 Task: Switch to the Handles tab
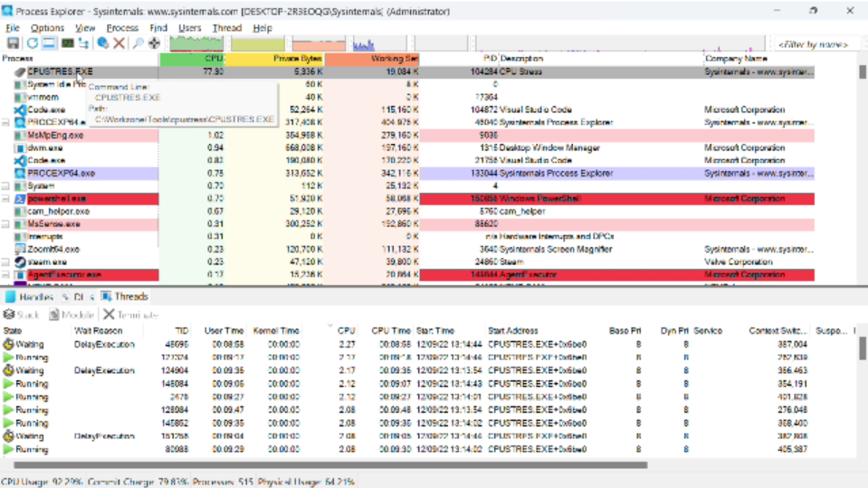[x=30, y=297]
